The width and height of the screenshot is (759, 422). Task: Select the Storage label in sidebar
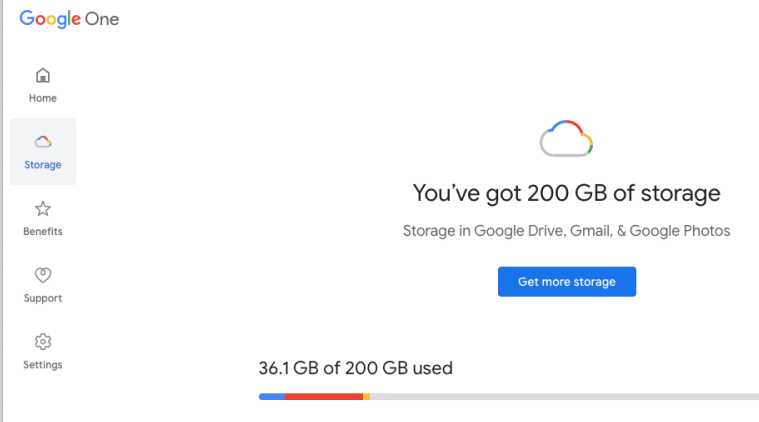(x=43, y=165)
